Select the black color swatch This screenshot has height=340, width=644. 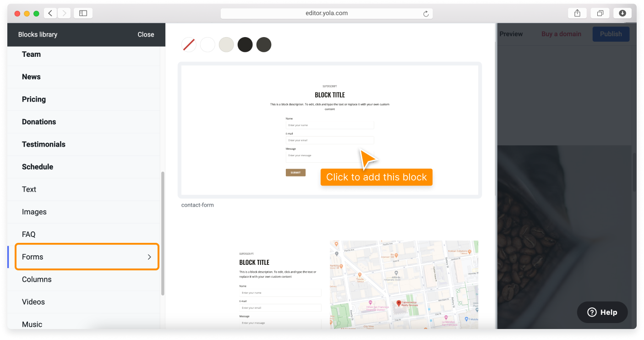click(245, 44)
